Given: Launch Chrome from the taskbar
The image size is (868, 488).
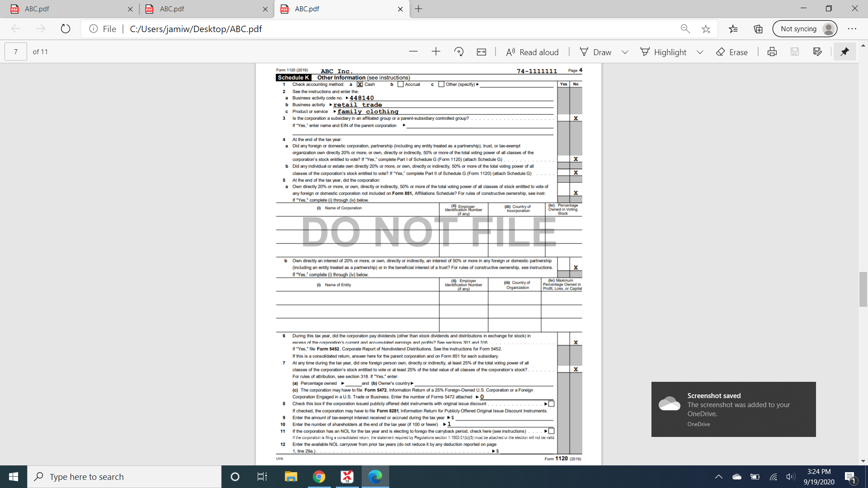Looking at the screenshot, I should [319, 476].
